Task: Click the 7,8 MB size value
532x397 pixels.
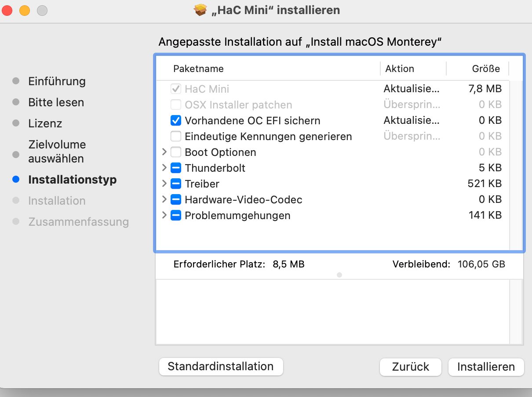Action: 485,89
